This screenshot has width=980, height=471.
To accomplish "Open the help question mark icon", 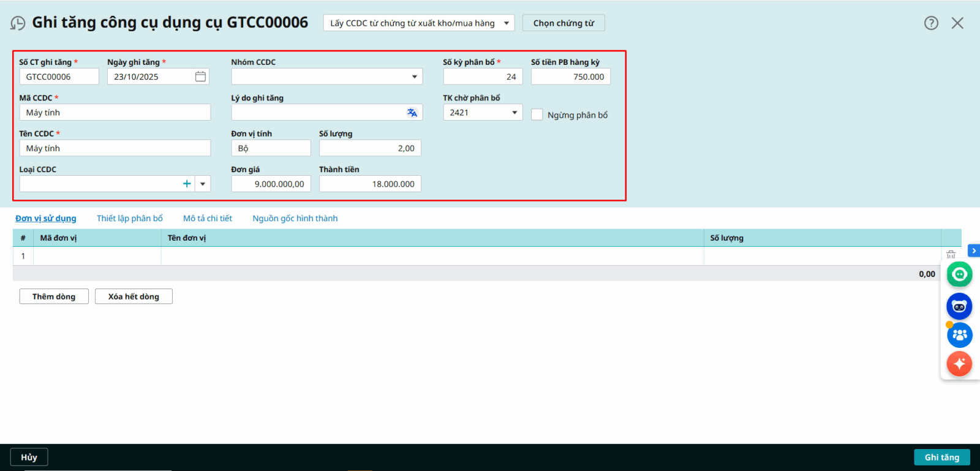I will (931, 23).
